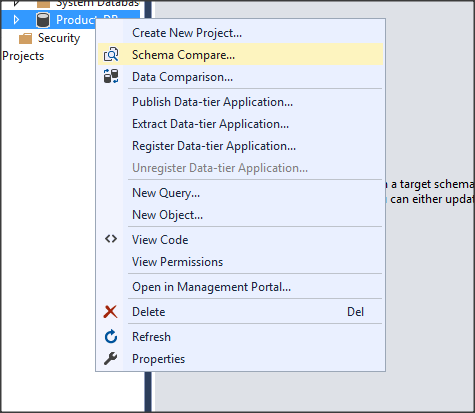This screenshot has height=413, width=475.
Task: Expand the System Databases folder node
Action: [15, 3]
